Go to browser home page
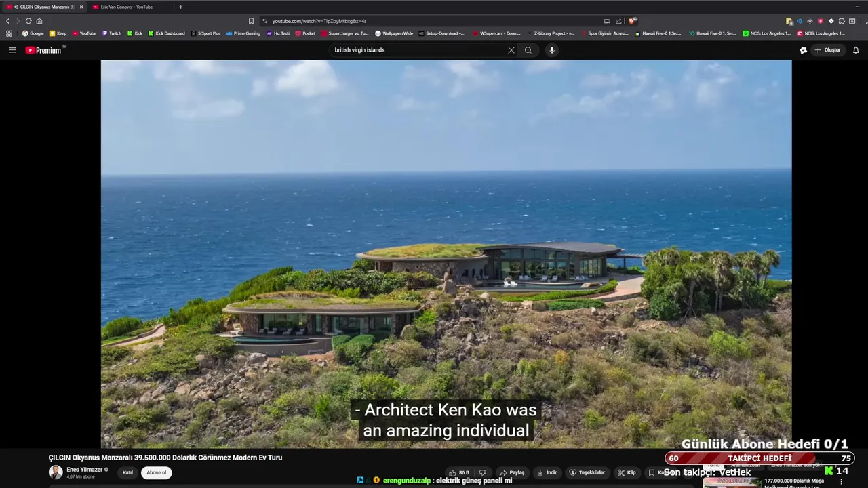868x488 pixels. tap(39, 21)
